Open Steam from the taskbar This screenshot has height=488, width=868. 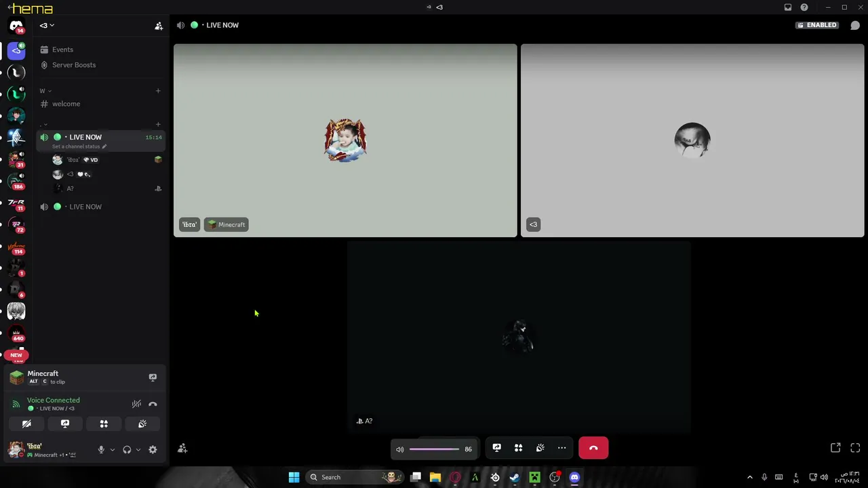pos(515,477)
